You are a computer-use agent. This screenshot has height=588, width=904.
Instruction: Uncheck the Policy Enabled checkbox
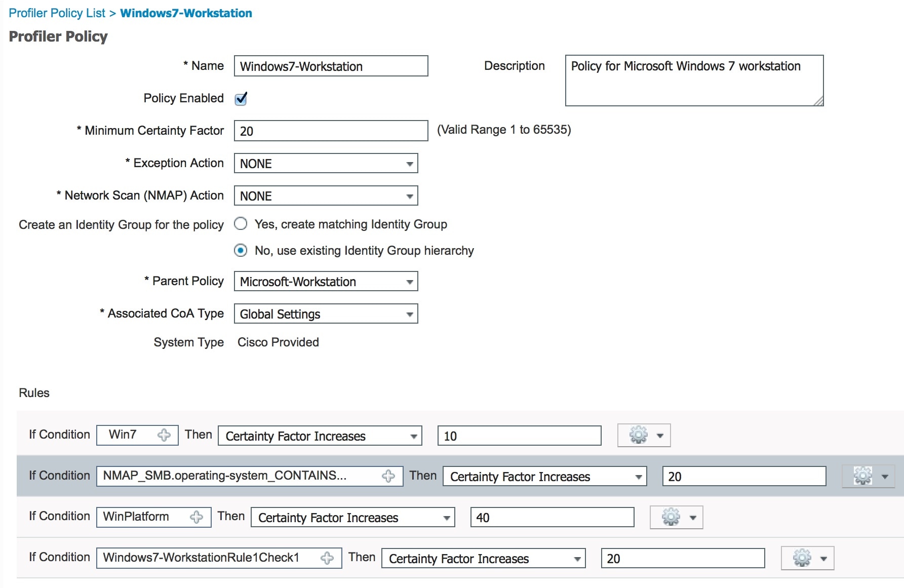[x=241, y=98]
